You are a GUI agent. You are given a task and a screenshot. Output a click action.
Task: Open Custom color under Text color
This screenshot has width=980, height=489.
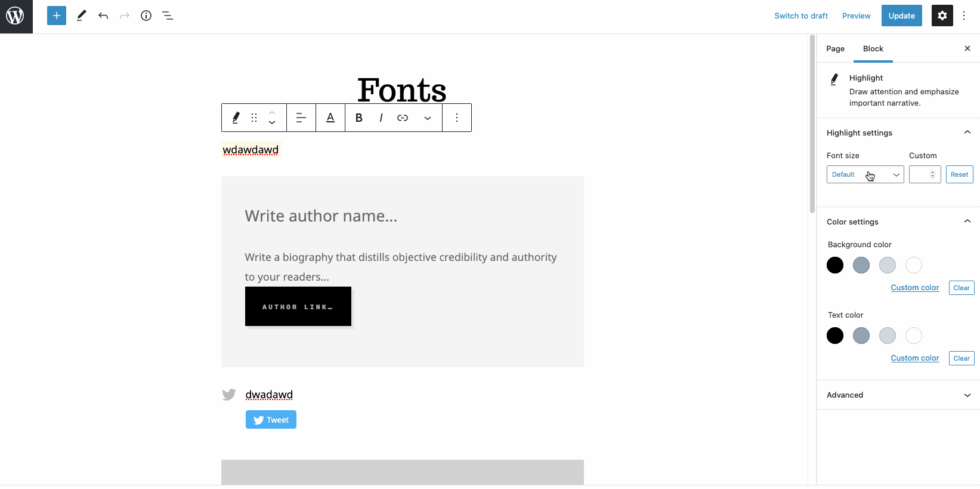915,358
